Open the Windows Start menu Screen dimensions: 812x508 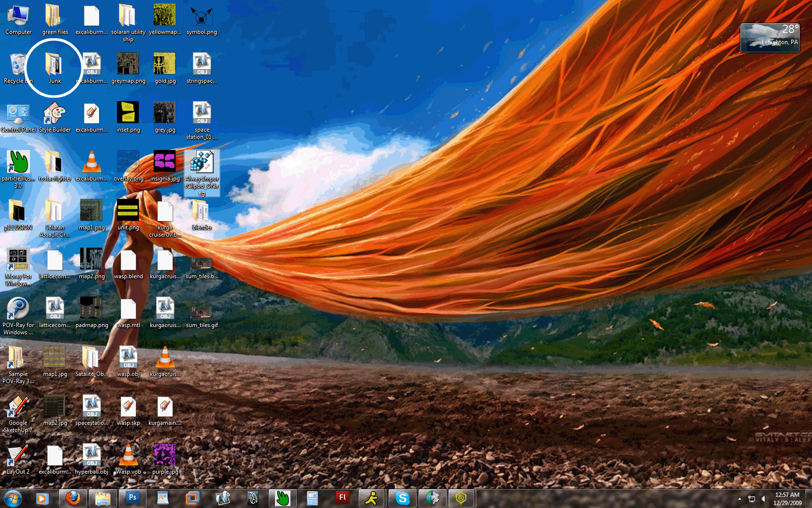coord(13,498)
